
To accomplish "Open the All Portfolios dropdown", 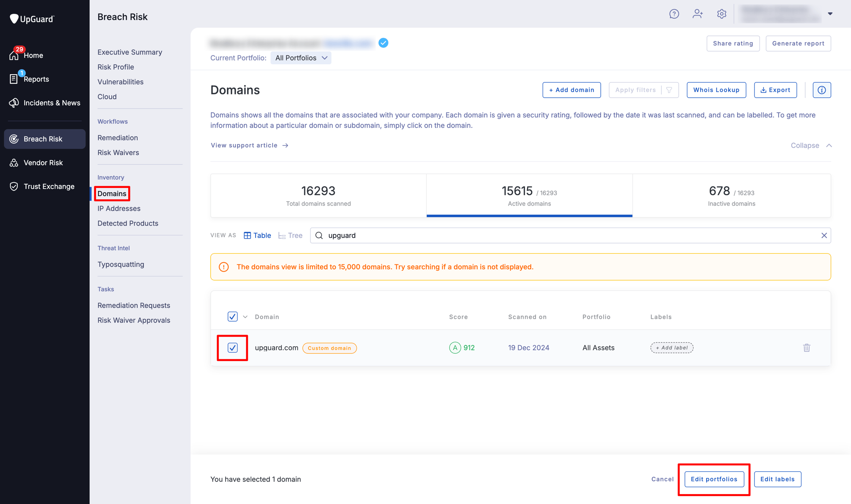I will click(301, 58).
